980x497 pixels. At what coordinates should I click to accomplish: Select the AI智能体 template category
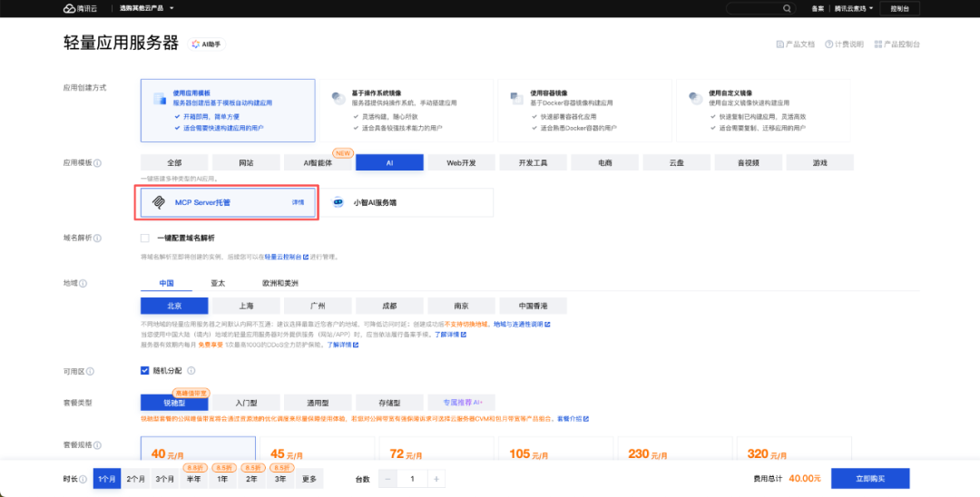(x=318, y=162)
